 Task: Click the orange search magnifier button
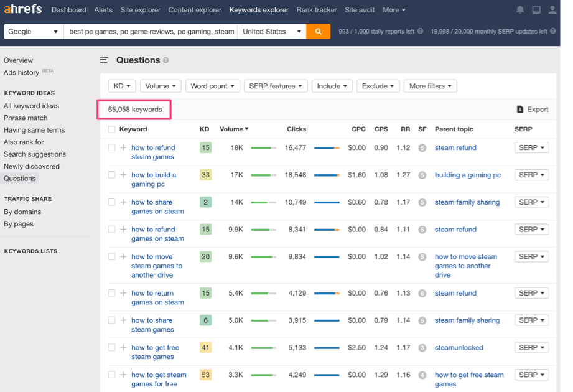point(319,31)
